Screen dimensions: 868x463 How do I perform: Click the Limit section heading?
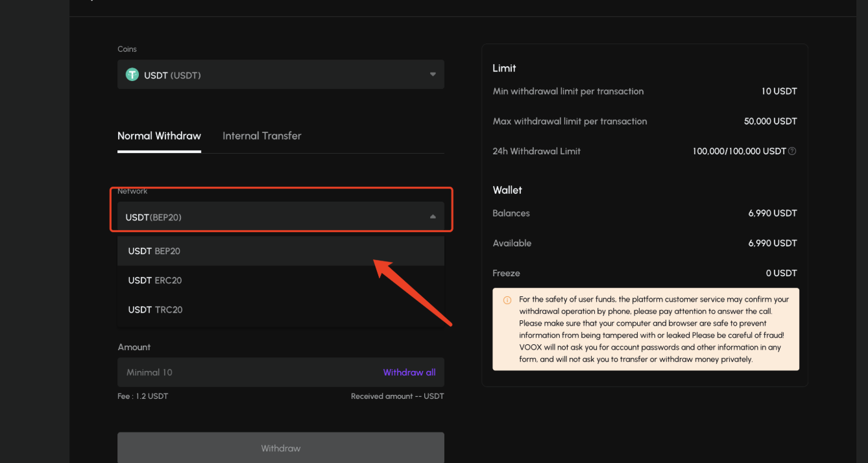504,68
